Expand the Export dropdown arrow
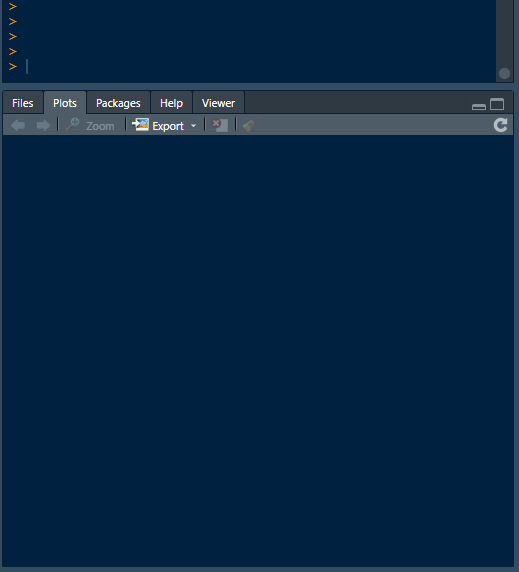 click(x=193, y=126)
